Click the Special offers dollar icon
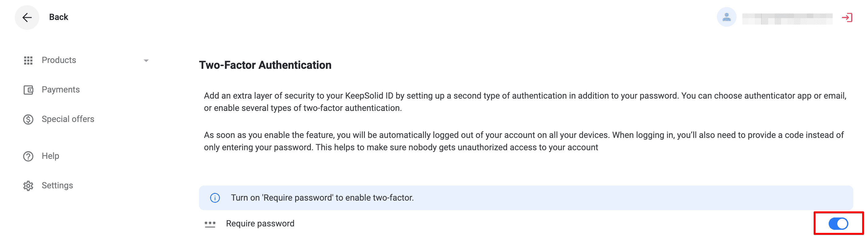 [28, 119]
